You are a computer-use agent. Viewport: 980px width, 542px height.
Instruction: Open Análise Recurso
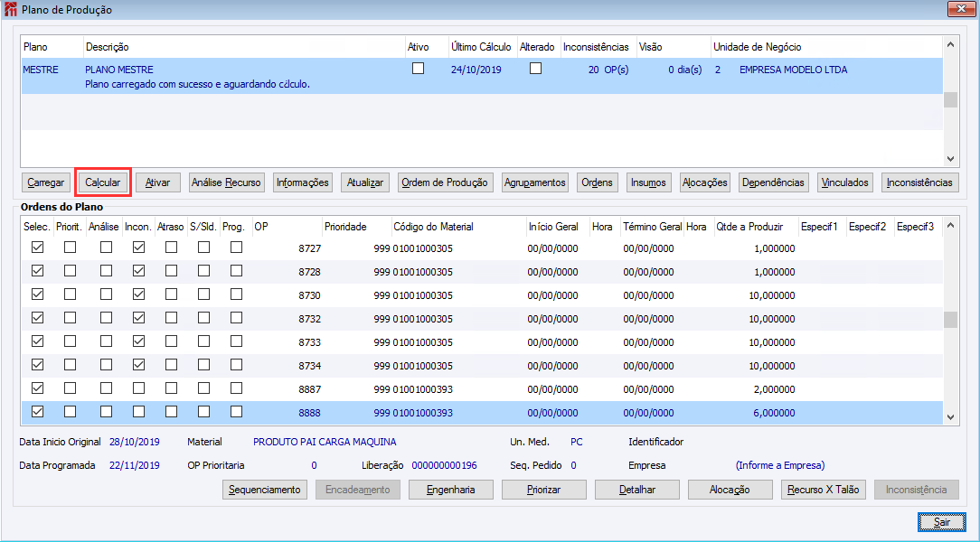(226, 182)
